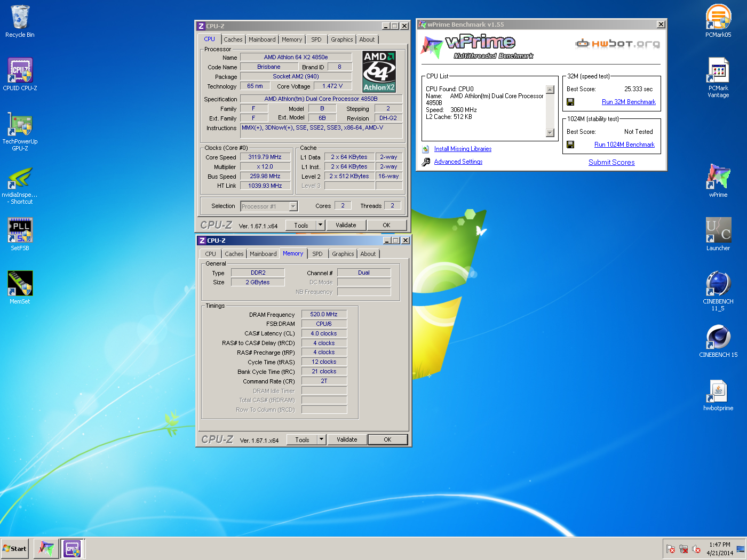Switch to CPU tab in bottom CPU-Z
Viewport: 747px width, 560px height.
(211, 254)
